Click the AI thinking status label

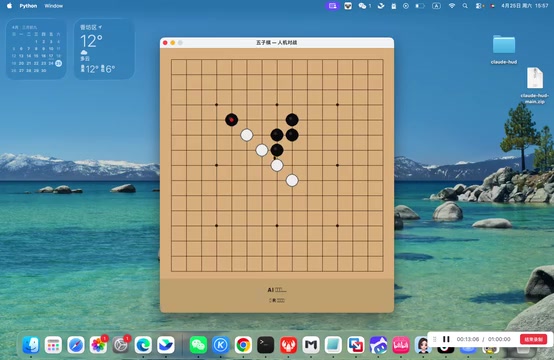[x=277, y=290]
